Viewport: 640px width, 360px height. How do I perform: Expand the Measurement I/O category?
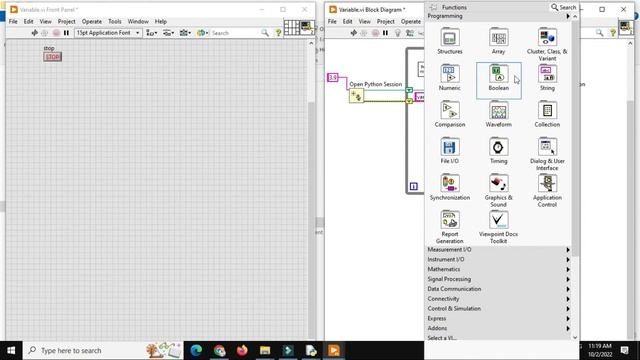tap(498, 249)
